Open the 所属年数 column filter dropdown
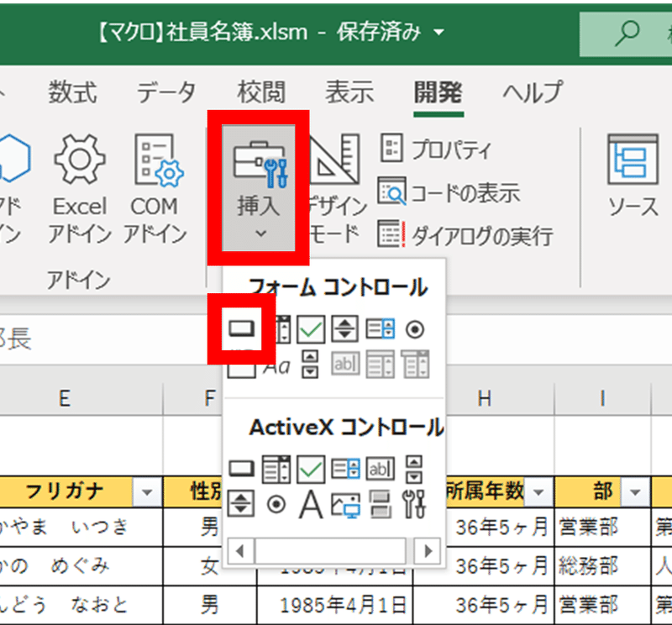672x625 pixels. pos(538,491)
